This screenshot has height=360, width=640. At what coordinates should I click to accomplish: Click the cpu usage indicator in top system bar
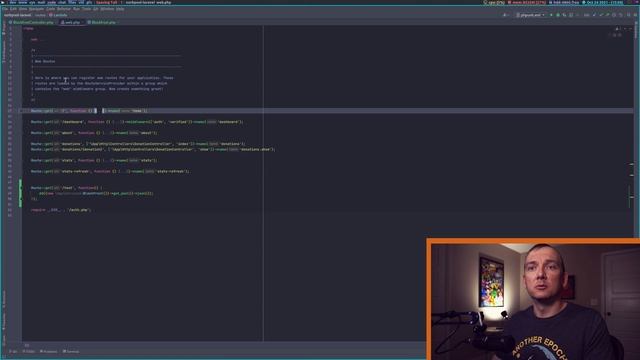click(494, 2)
